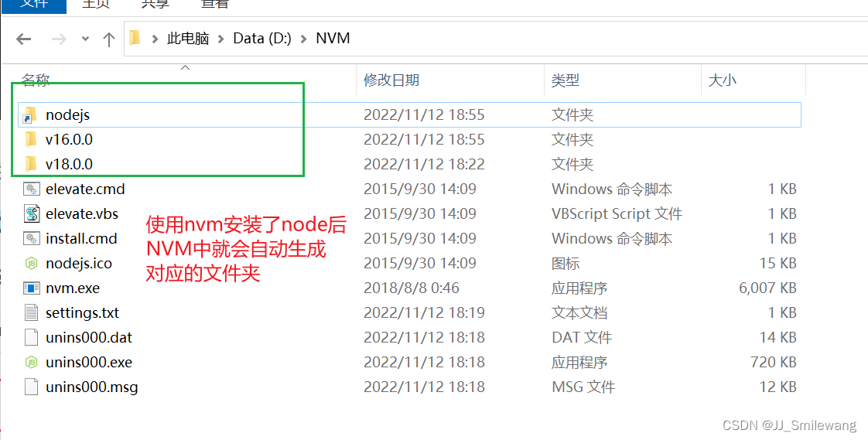
Task: Click the nvm.exe application icon
Action: click(31, 288)
